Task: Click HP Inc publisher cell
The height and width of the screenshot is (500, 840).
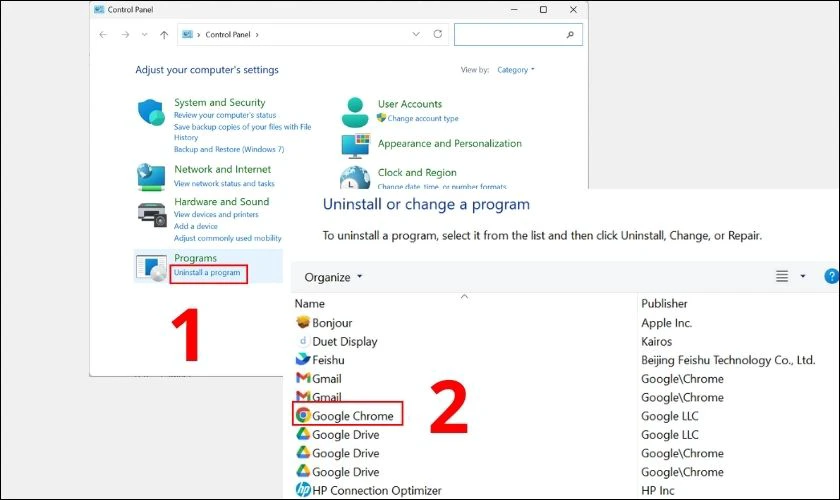Action: 657,490
